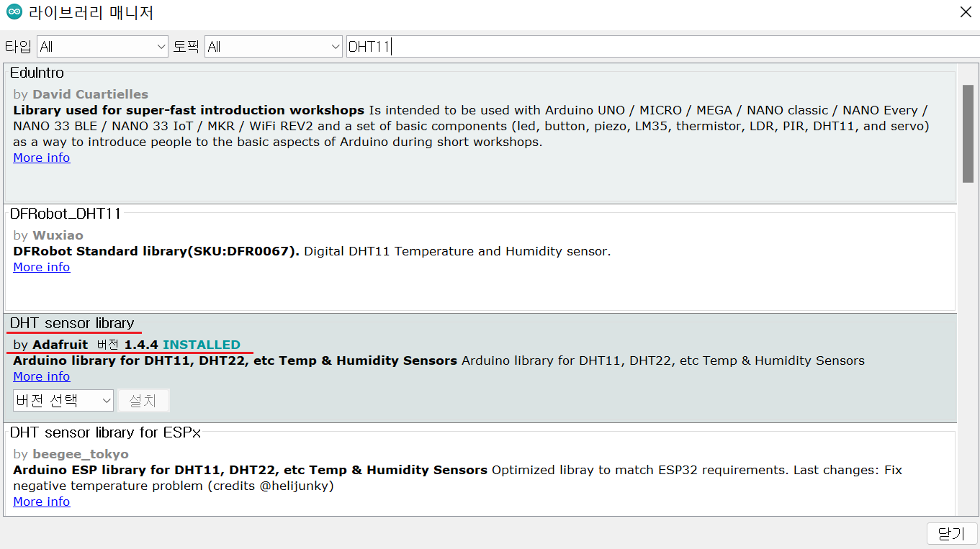Click author name beegee_tokyo
The width and height of the screenshot is (980, 549).
coord(81,454)
